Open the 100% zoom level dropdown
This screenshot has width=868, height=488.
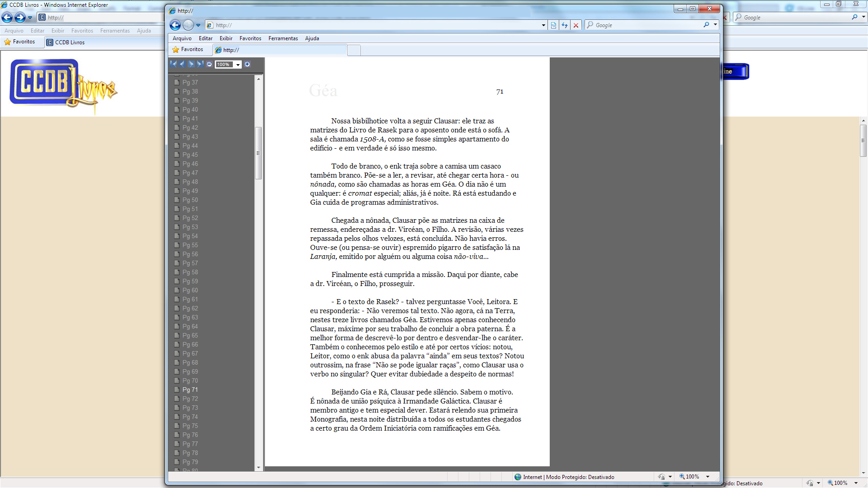click(x=238, y=65)
